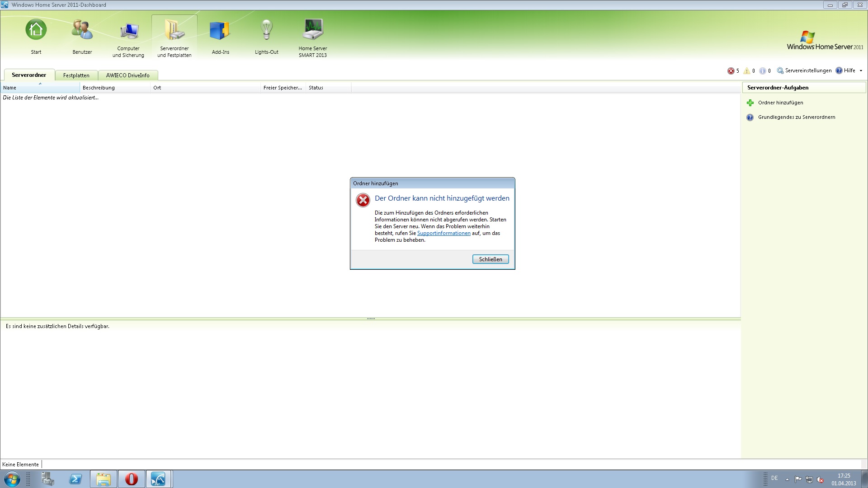
Task: Click the 'Ordner hinzufügen' dialog title bar
Action: [x=432, y=183]
